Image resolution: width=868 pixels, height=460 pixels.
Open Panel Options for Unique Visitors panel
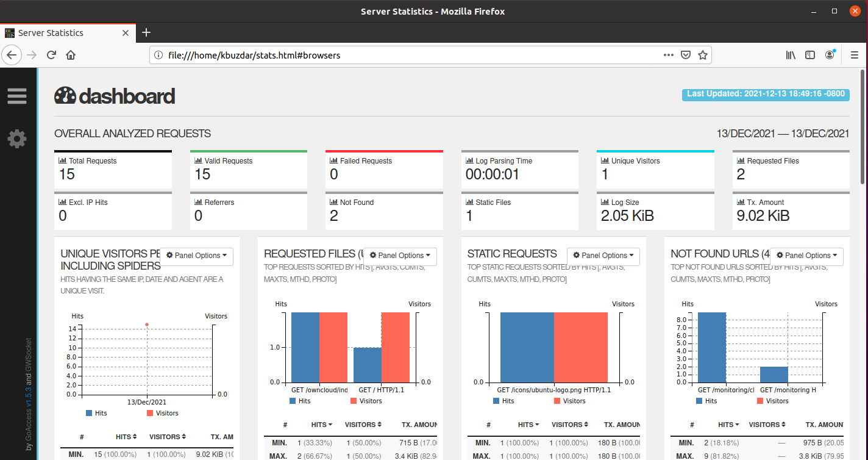(197, 256)
